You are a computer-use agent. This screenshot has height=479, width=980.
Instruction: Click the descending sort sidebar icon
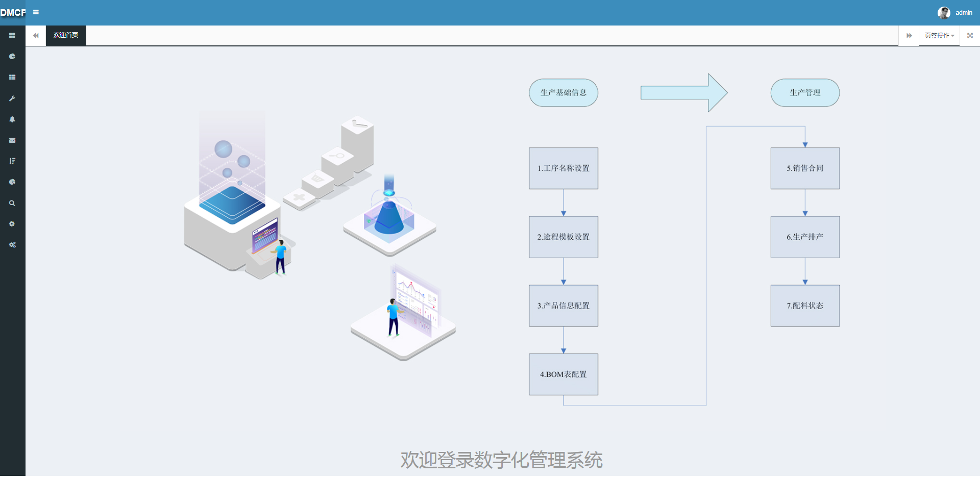coord(12,161)
